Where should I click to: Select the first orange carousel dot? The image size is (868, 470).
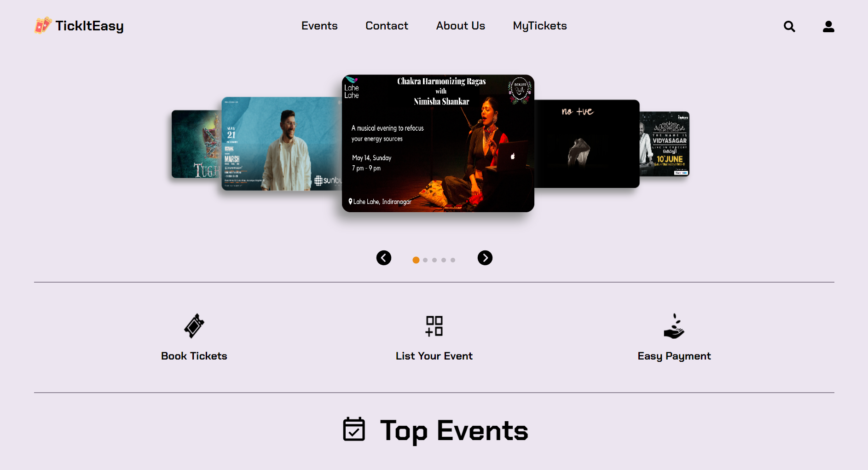(416, 260)
